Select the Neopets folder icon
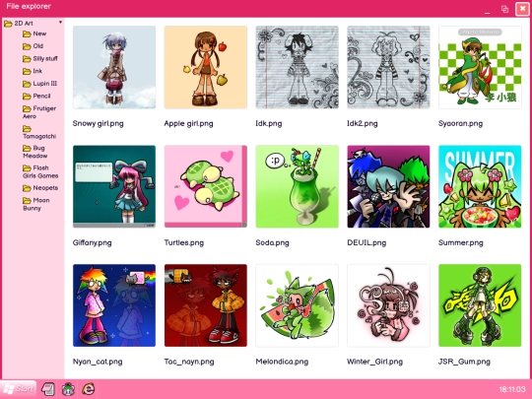The height and width of the screenshot is (399, 532). (x=27, y=188)
